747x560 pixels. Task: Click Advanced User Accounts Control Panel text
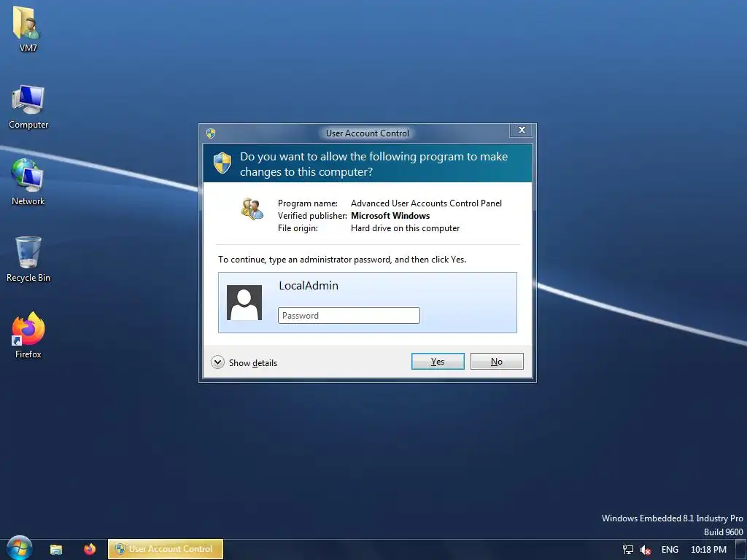click(426, 203)
